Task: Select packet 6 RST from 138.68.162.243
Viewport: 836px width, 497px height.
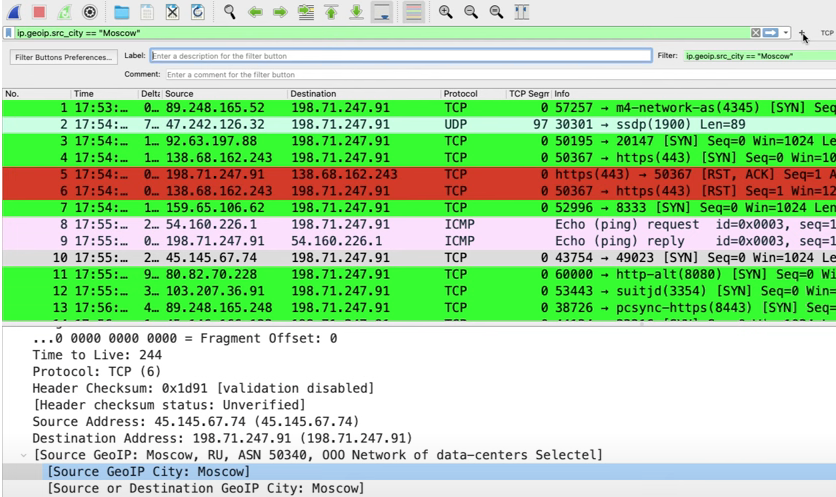Action: click(x=419, y=191)
